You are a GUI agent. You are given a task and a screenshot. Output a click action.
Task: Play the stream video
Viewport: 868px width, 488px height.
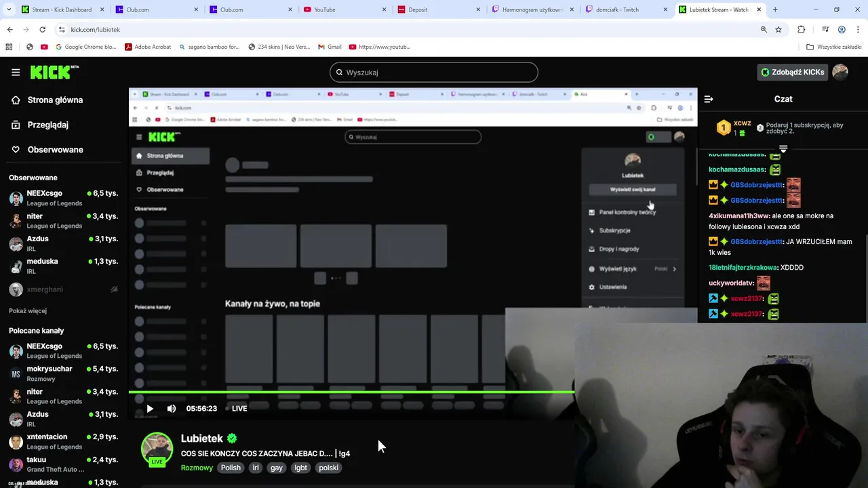click(x=150, y=409)
